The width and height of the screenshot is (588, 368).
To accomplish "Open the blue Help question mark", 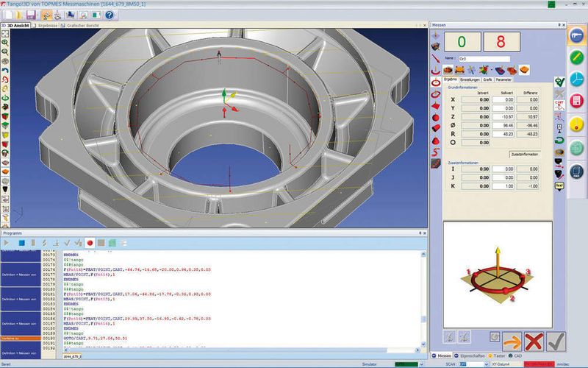I will click(109, 15).
